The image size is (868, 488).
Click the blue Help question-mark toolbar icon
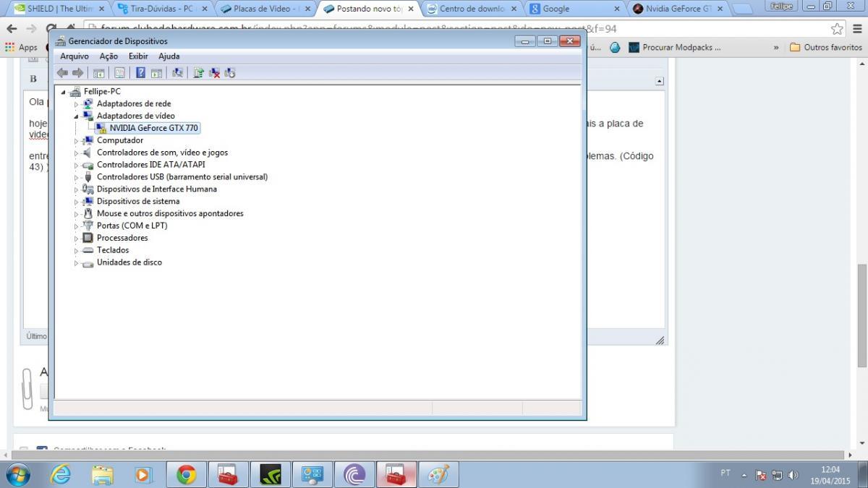pyautogui.click(x=140, y=73)
